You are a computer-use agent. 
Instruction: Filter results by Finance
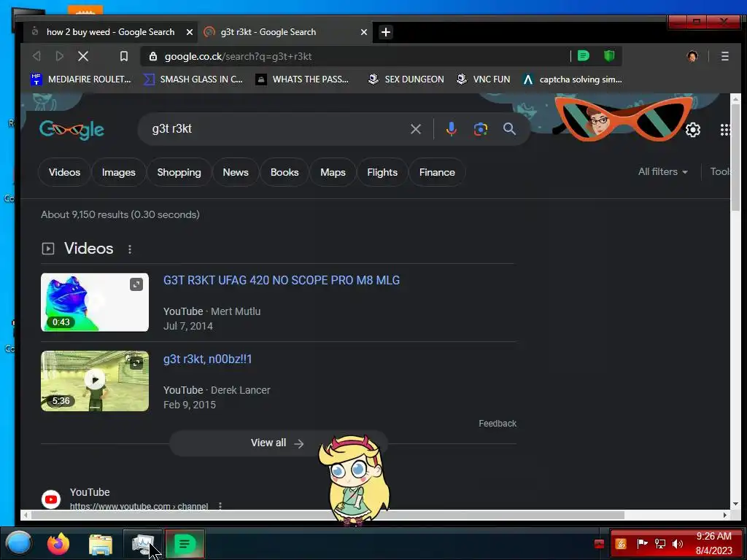coord(437,172)
